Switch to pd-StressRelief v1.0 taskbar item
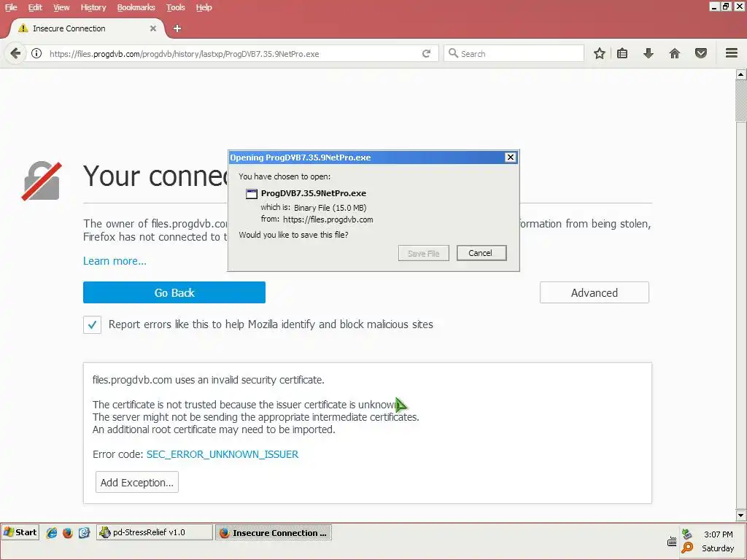Screen dimensions: 747x560 tap(155, 532)
